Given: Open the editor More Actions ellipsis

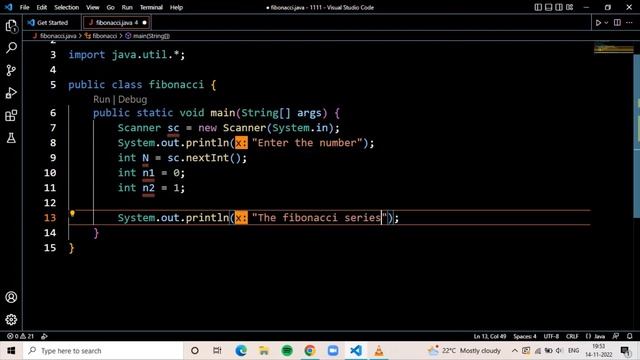Looking at the screenshot, I should 629,23.
